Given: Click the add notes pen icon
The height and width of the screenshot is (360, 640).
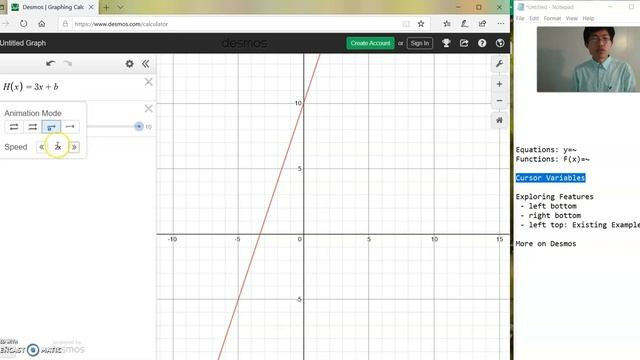Looking at the screenshot, I should tap(464, 24).
